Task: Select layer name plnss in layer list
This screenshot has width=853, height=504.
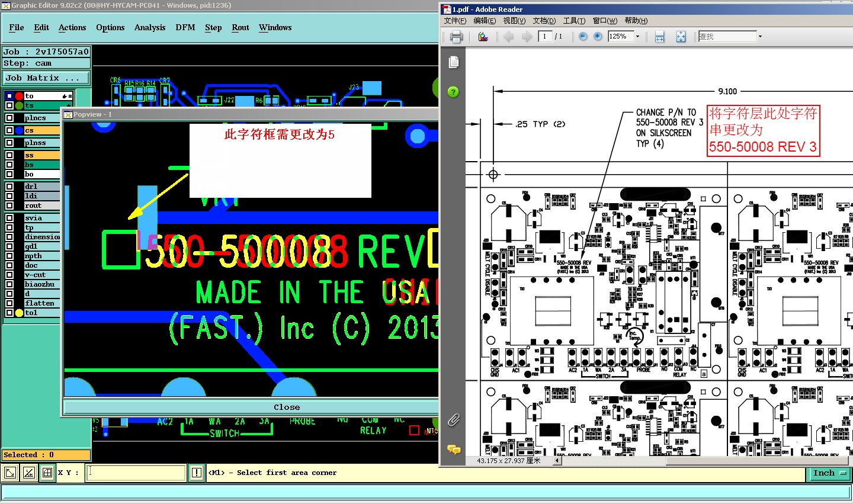Action: (36, 143)
